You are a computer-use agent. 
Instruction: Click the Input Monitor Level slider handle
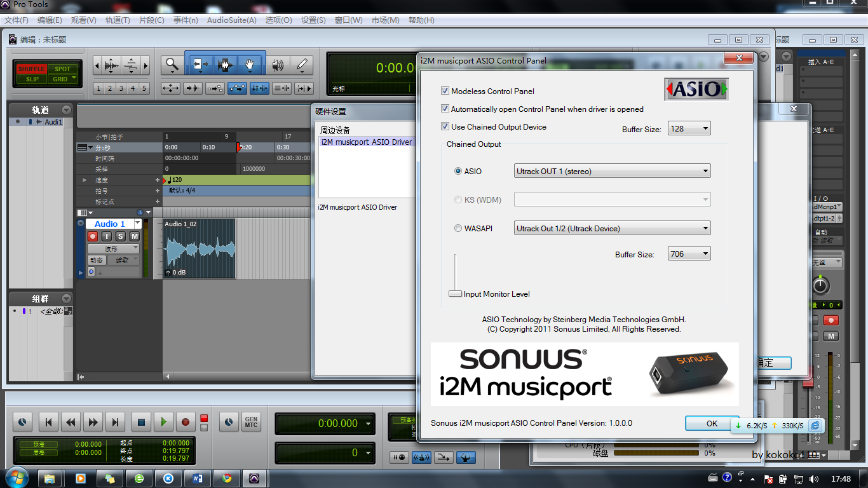[455, 294]
